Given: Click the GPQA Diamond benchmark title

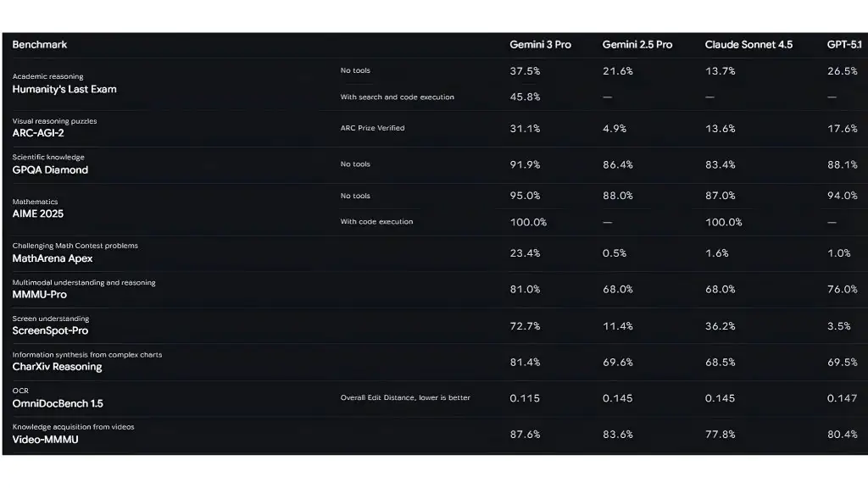Looking at the screenshot, I should (x=50, y=169).
